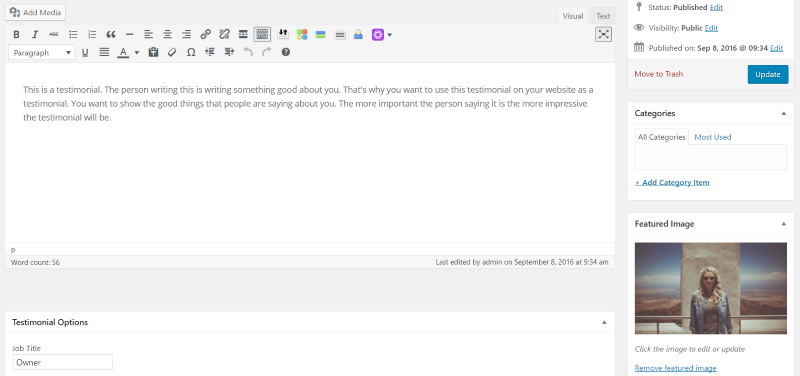Click the featured image thumbnail
800x376 pixels.
pyautogui.click(x=711, y=288)
